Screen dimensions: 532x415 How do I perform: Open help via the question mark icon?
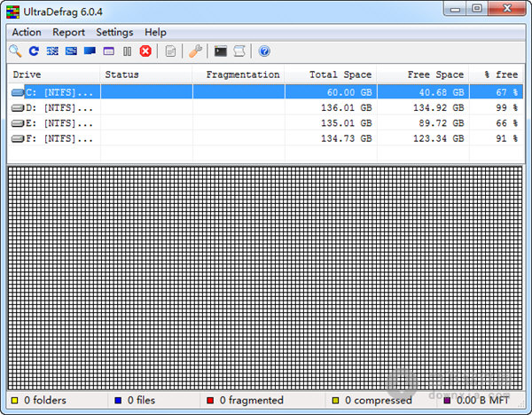[x=264, y=51]
